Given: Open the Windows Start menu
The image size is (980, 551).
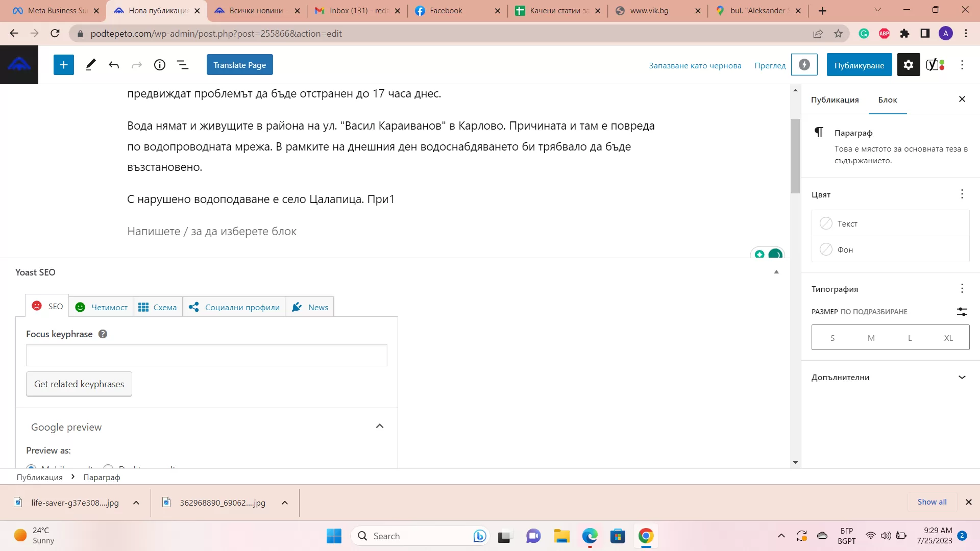Looking at the screenshot, I should coord(334,536).
